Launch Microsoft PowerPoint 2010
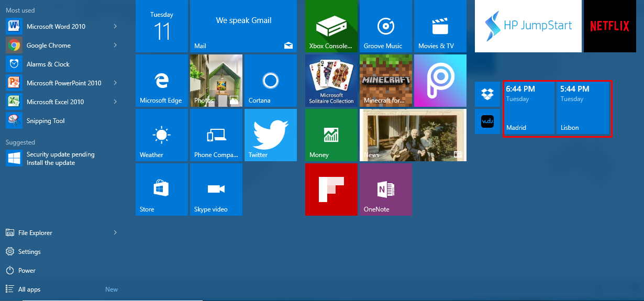This screenshot has width=644, height=301. (62, 83)
